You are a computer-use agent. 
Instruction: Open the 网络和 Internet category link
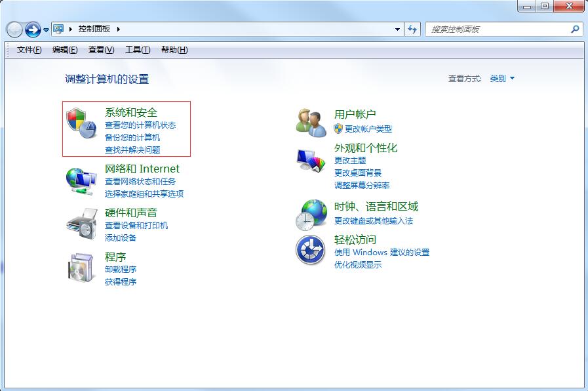coord(142,169)
